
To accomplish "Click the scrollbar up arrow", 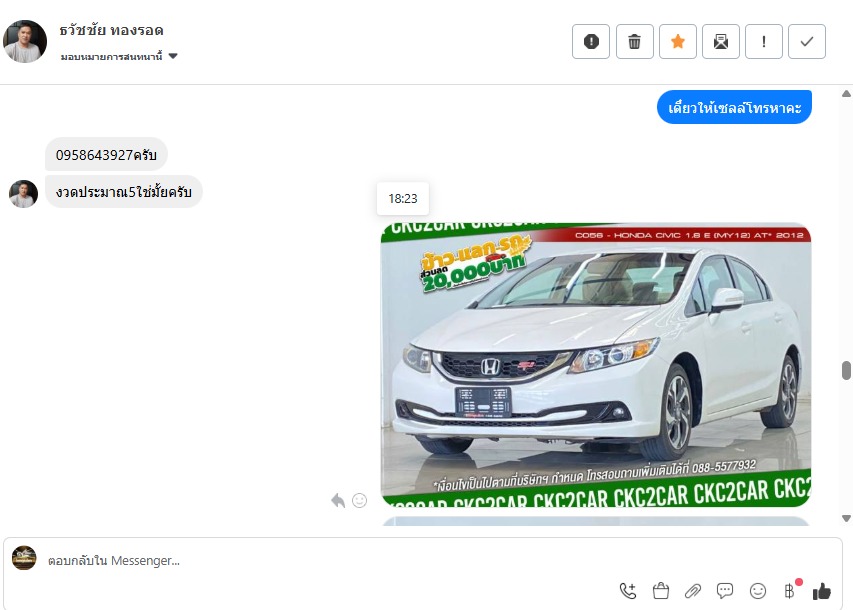I will pos(846,94).
